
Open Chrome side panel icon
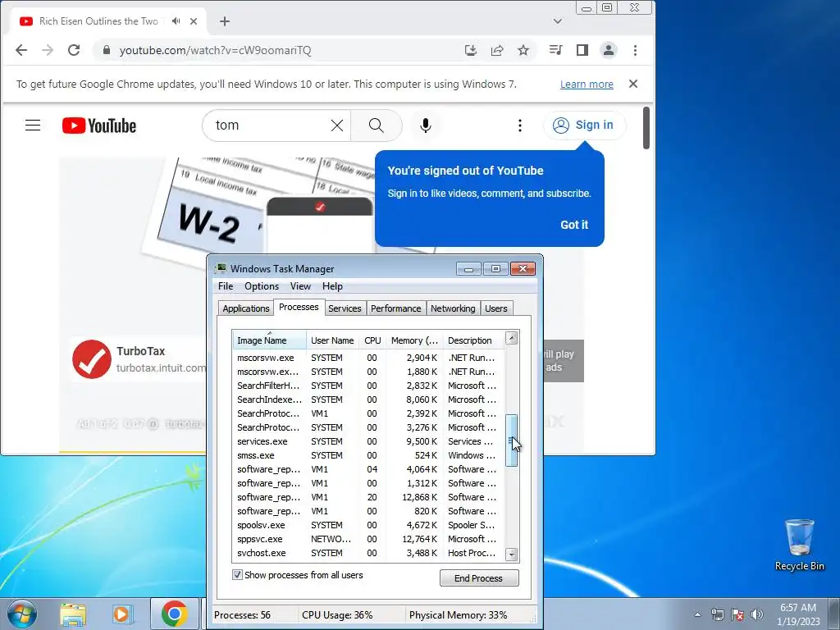[582, 50]
